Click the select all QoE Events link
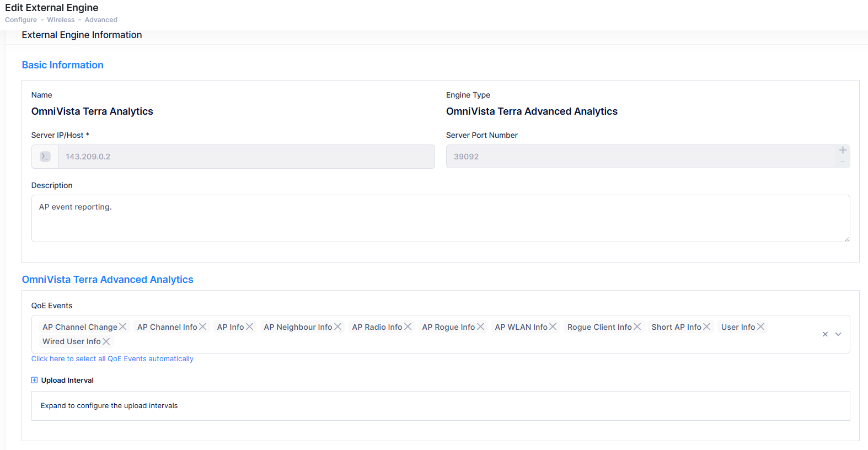The height and width of the screenshot is (450, 868). (112, 359)
